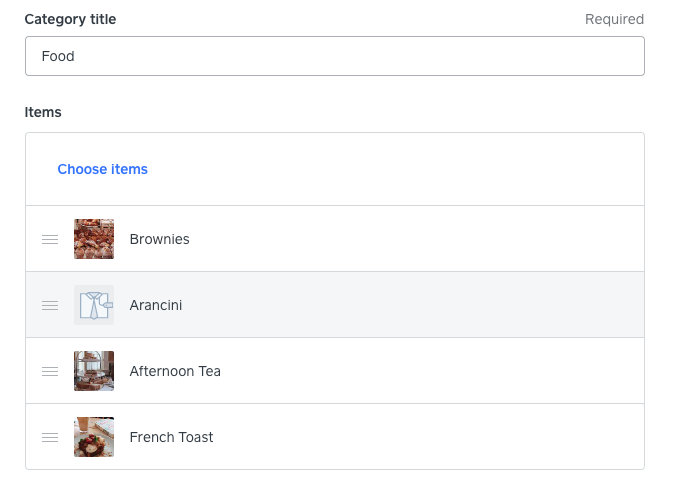Click the reorder handle for Arancini
The width and height of the screenshot is (681, 482).
50,305
